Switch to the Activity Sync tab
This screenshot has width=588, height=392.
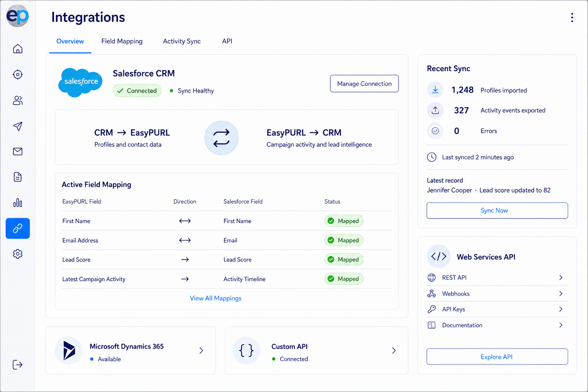pyautogui.click(x=182, y=41)
